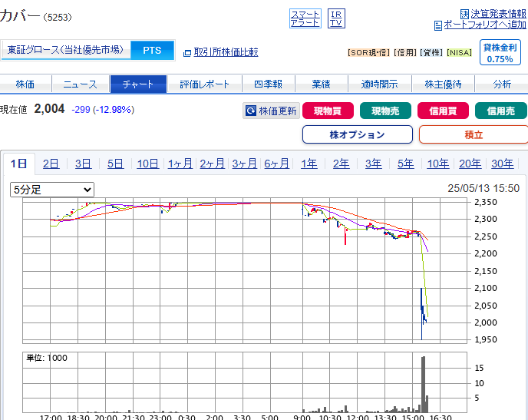528x420 pixels.
Task: Click the Accumulate (積立) button
Action: pyautogui.click(x=473, y=134)
